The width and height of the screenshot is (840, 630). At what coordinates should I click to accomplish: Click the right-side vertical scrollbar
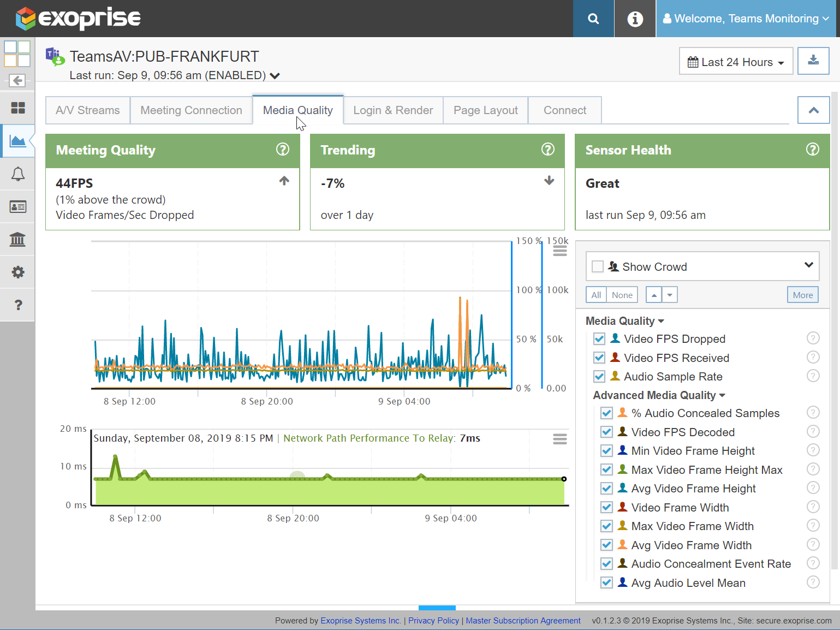pos(834,330)
